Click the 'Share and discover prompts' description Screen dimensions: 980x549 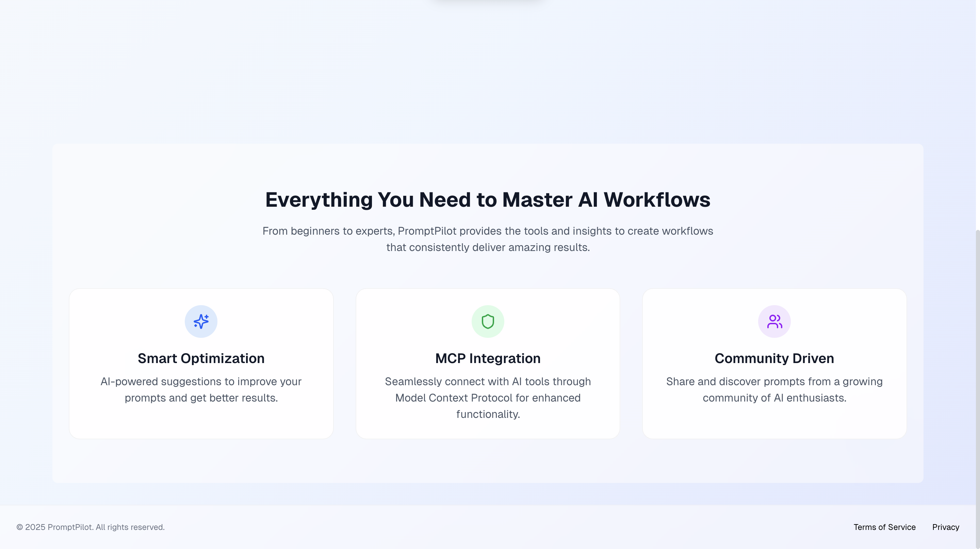pos(774,390)
